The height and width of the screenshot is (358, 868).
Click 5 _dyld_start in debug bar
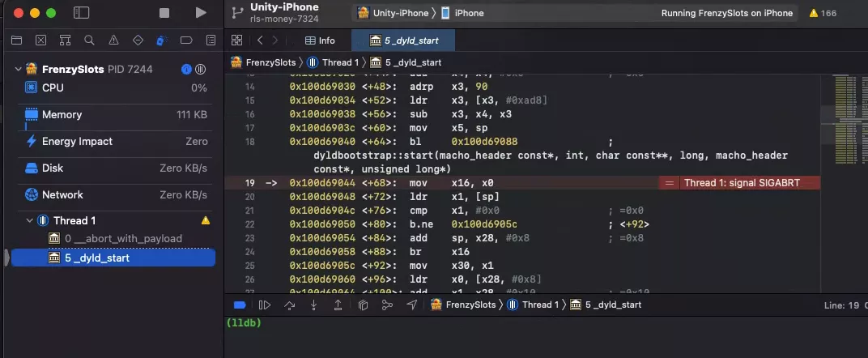[606, 305]
